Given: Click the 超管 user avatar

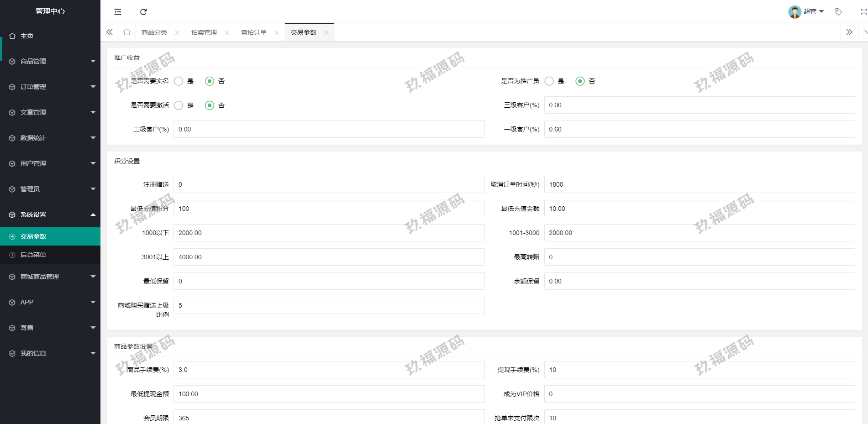Looking at the screenshot, I should [794, 12].
